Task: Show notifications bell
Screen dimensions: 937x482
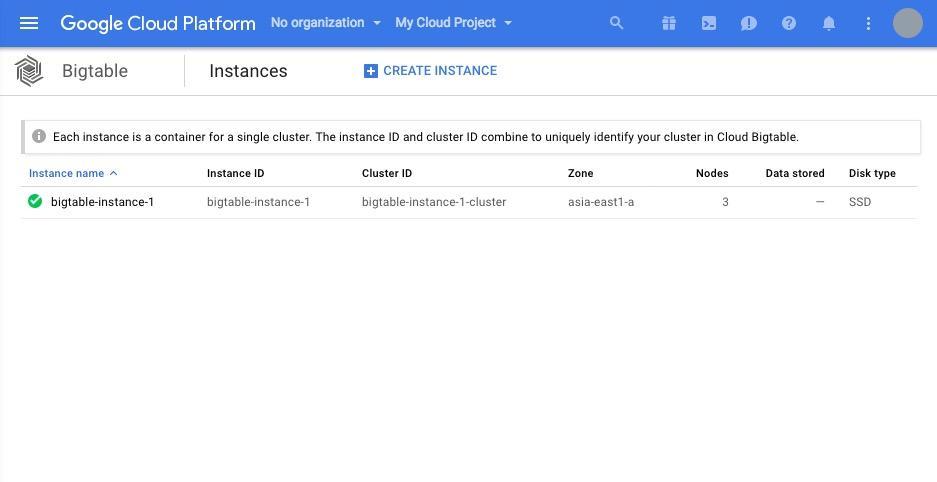Action: pos(829,23)
